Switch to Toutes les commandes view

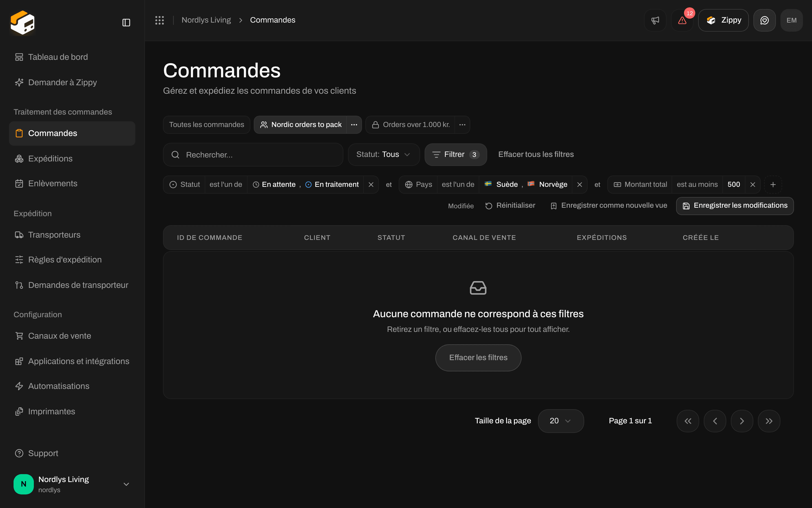tap(206, 125)
